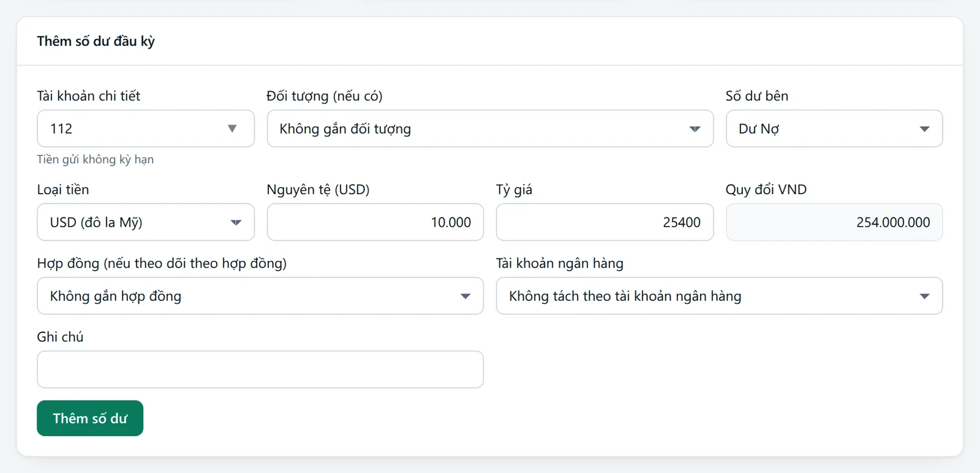Click the "Thêm số dư đầu kỳ" heading

point(96,41)
